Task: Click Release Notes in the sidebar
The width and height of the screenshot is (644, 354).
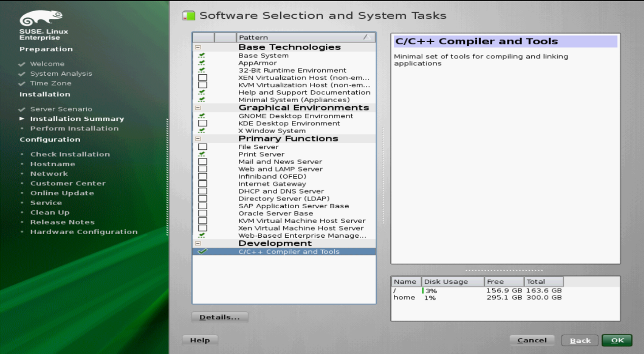Action: pos(62,222)
